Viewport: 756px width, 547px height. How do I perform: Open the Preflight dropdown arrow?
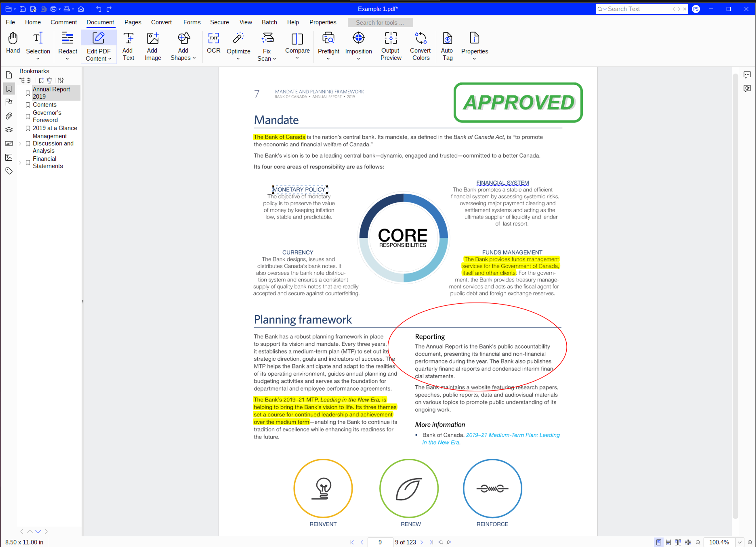328,59
